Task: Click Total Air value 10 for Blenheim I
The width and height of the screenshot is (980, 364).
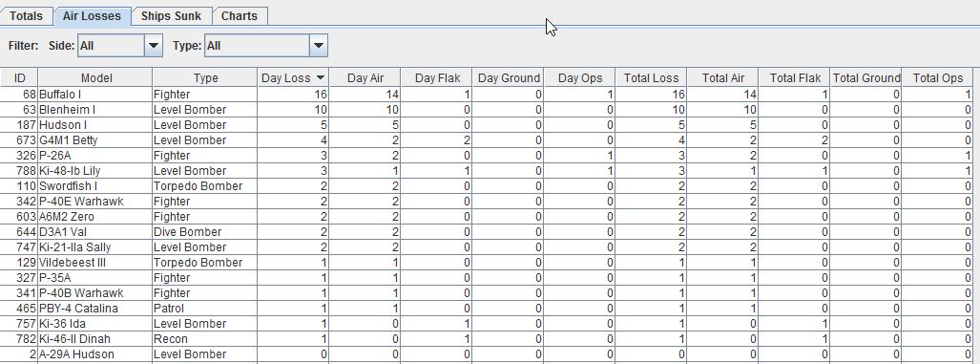Action: pos(722,110)
